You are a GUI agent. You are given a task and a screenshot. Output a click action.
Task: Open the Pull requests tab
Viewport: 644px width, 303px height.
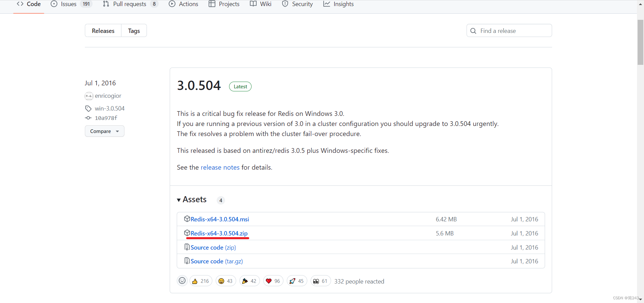pyautogui.click(x=130, y=4)
